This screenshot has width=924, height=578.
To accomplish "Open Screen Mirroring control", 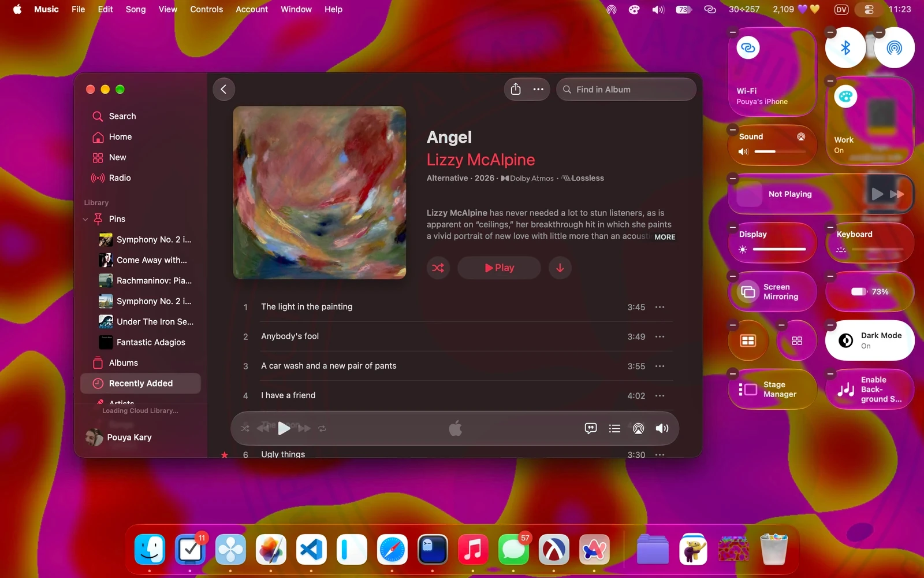I will click(772, 291).
